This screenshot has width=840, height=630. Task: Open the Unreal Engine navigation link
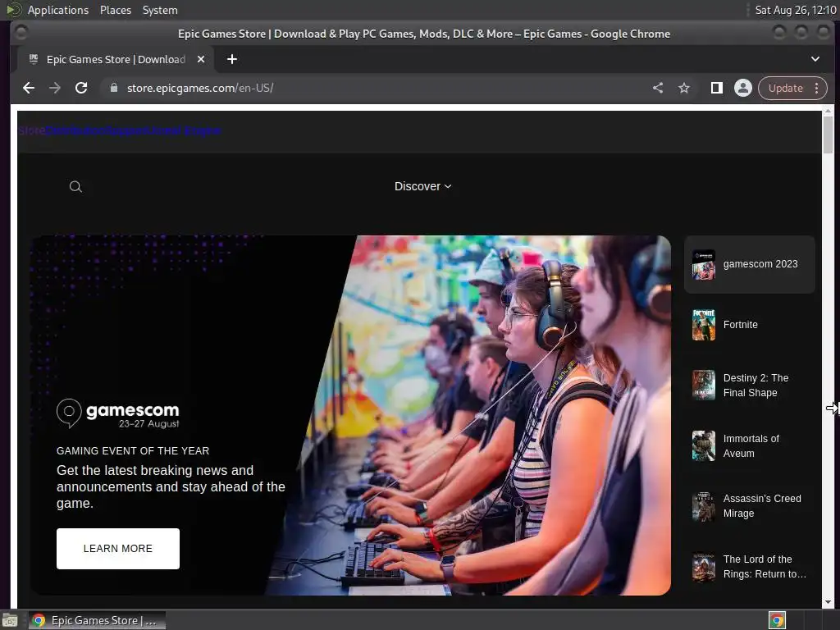point(185,130)
